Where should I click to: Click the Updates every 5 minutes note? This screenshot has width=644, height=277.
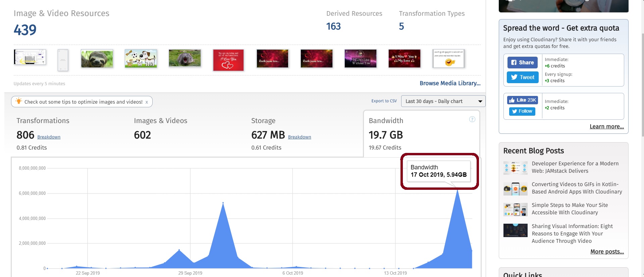point(39,84)
